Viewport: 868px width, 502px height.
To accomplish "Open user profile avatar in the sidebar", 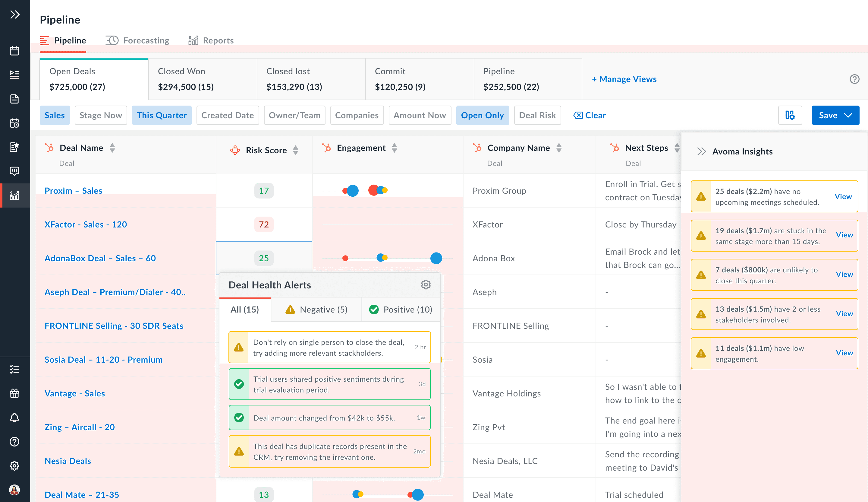I will [x=14, y=490].
